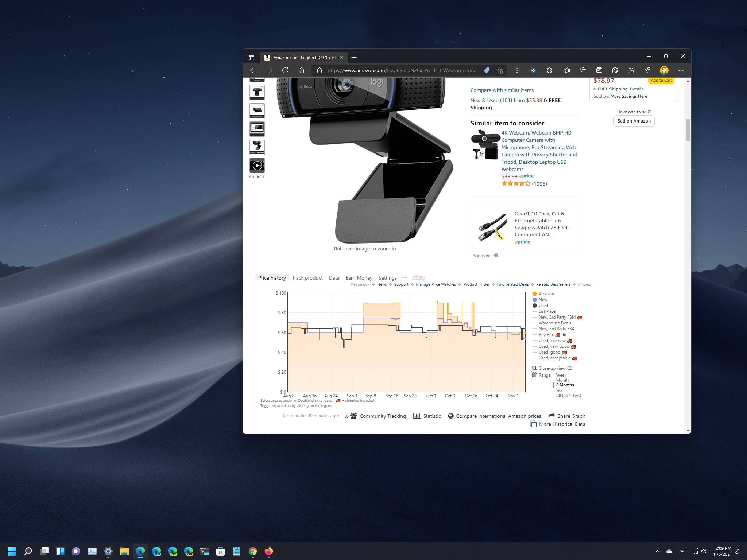
Task: Open New & Used (101) offers link
Action: click(x=497, y=100)
